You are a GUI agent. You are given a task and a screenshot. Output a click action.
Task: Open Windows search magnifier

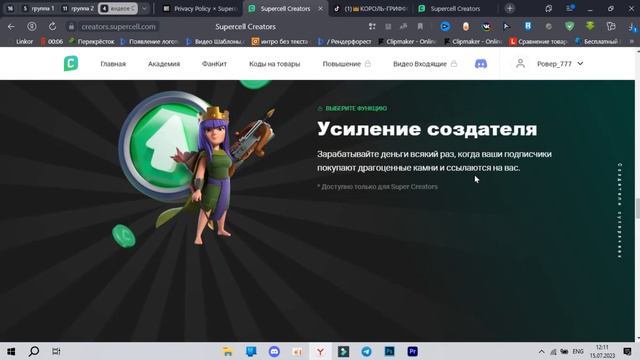click(x=34, y=351)
